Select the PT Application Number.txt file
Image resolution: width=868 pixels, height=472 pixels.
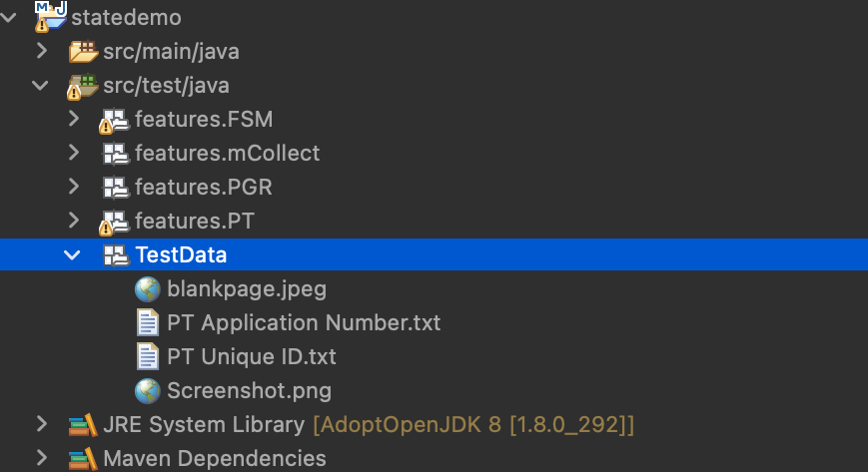(x=304, y=323)
